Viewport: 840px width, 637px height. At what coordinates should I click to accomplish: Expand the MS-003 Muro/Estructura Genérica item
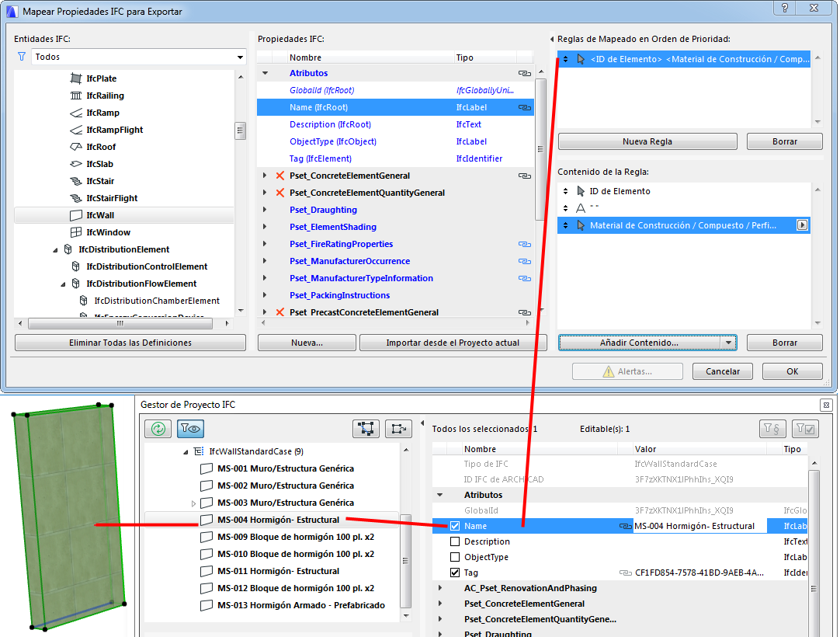tap(193, 503)
